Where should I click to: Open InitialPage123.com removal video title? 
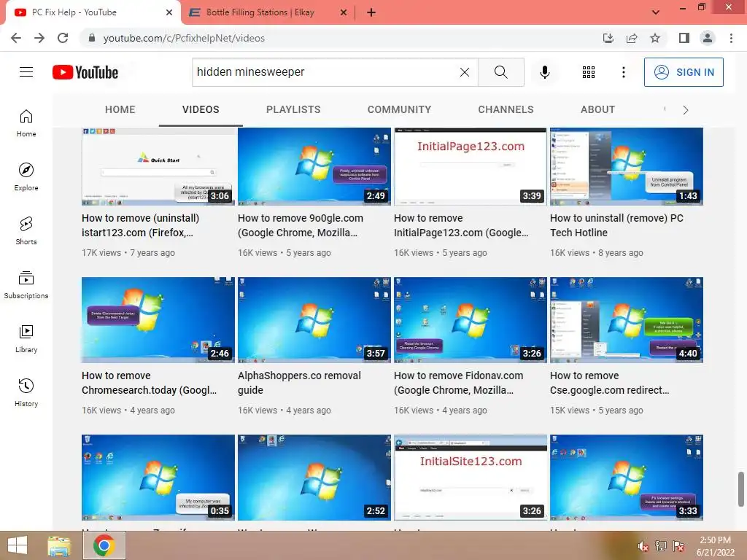pos(461,225)
